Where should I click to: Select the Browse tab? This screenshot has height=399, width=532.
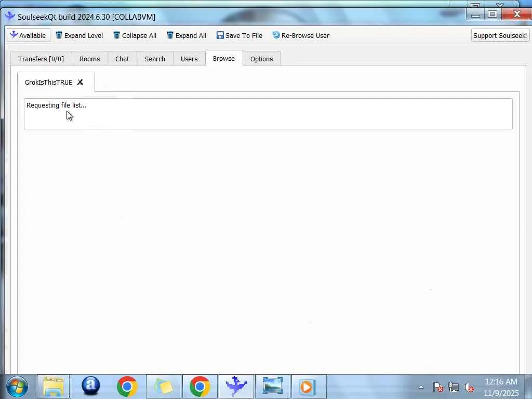[x=224, y=58]
